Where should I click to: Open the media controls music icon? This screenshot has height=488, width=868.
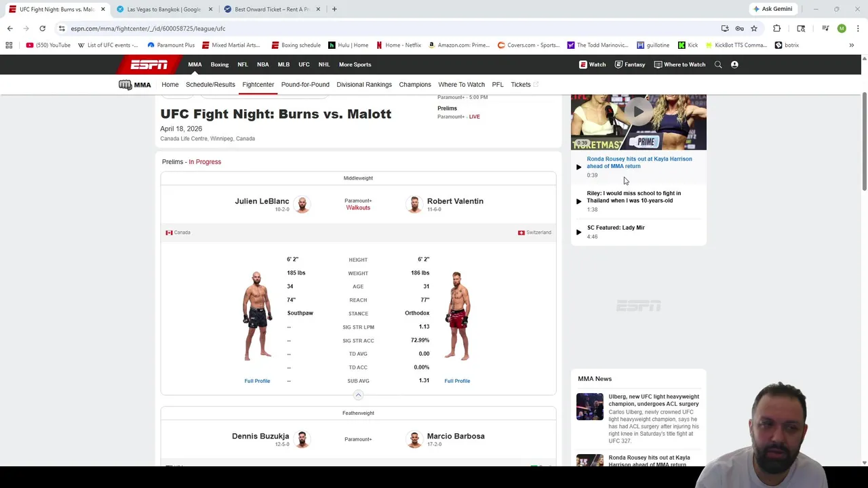(825, 28)
